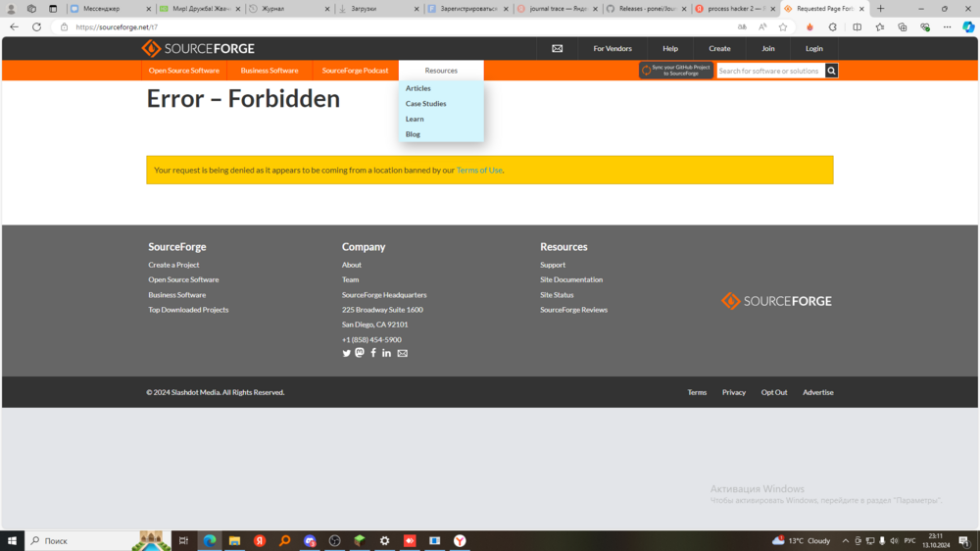980x551 pixels.
Task: Open File Explorer from taskbar
Action: [234, 541]
